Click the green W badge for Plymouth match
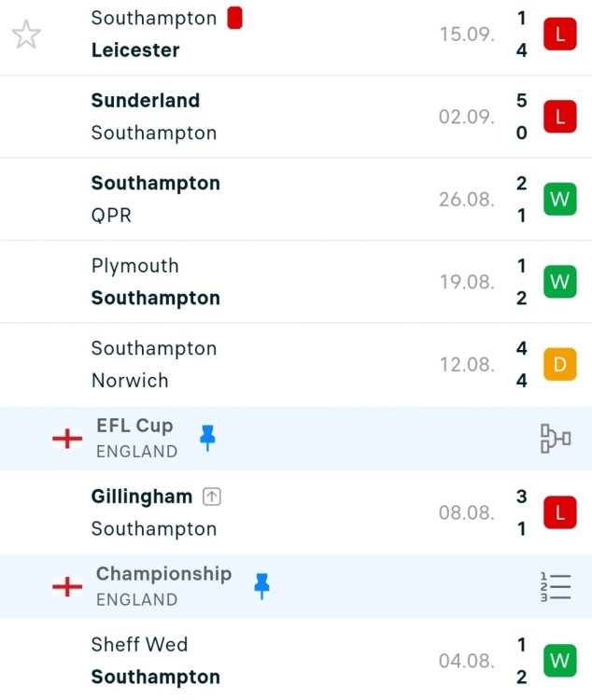Screen dimensions: 592x700 (x=559, y=282)
